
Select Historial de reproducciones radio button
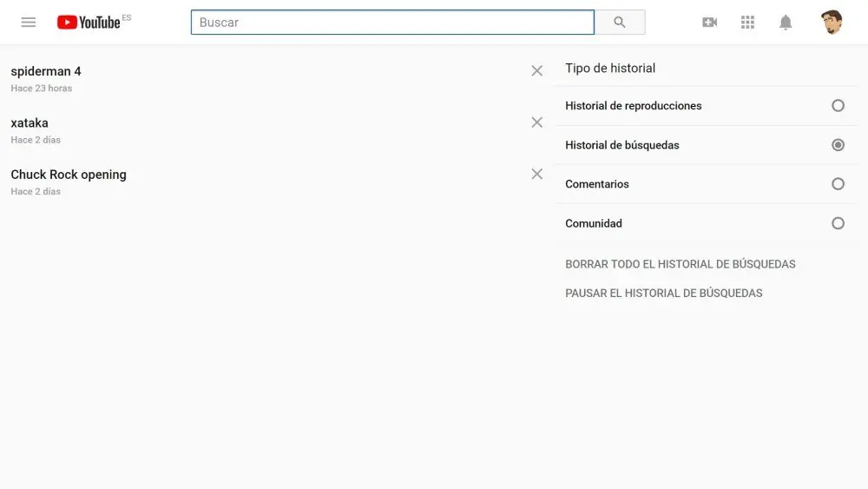(x=838, y=106)
